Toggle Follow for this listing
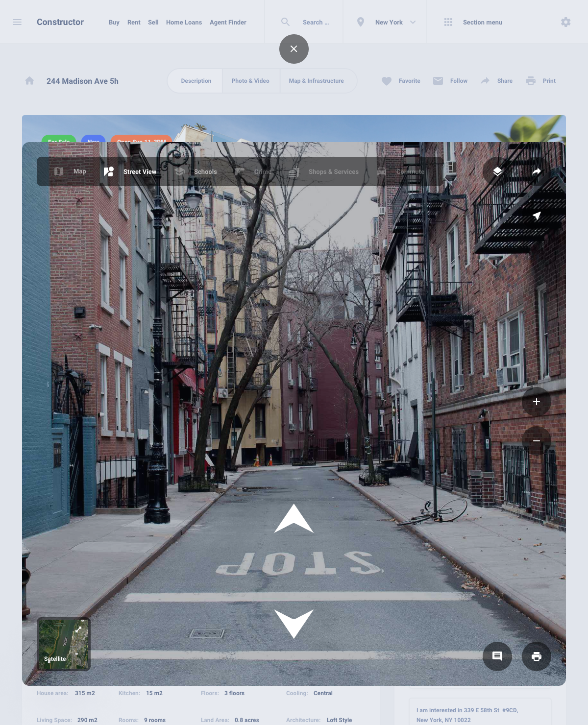The height and width of the screenshot is (725, 588). click(x=450, y=81)
